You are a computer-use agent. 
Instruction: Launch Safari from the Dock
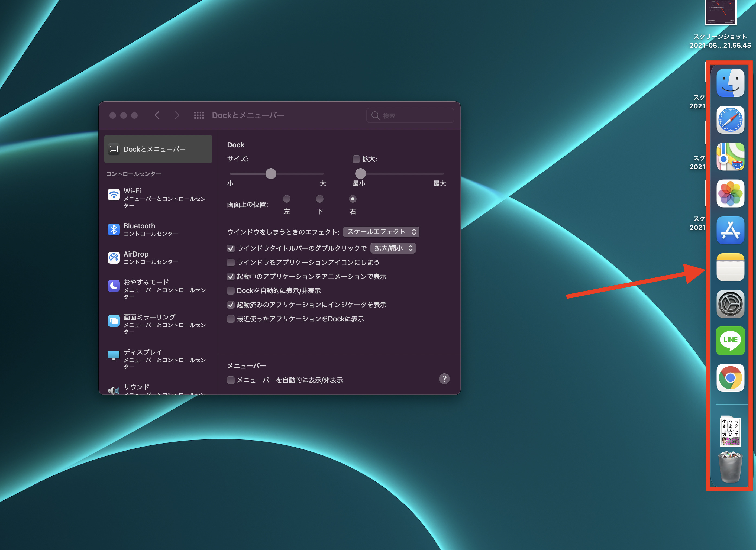coord(730,120)
